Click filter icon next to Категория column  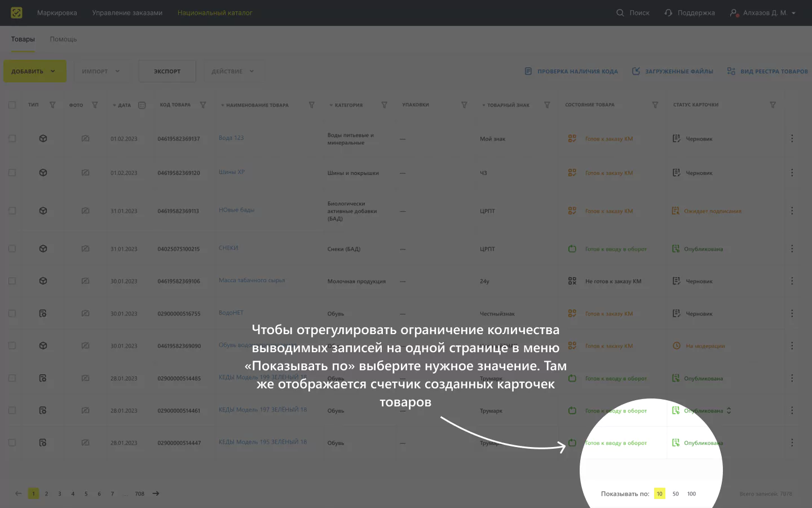point(384,105)
